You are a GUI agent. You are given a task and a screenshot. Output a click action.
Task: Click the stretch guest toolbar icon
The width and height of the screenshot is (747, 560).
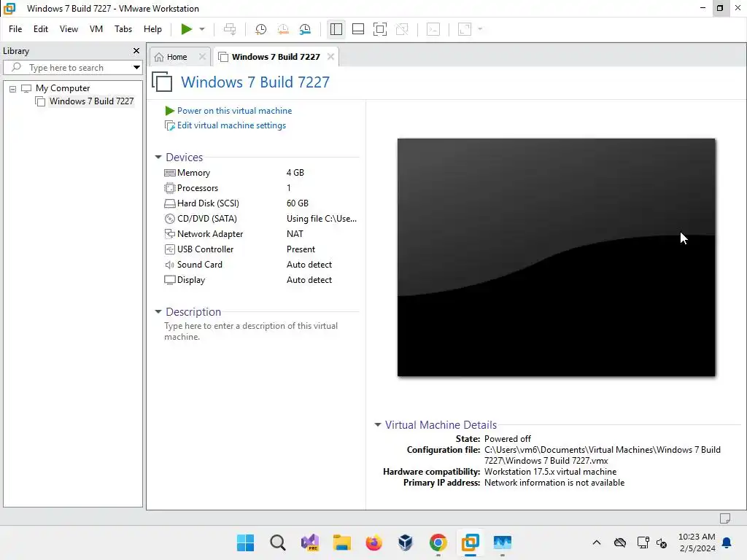(x=465, y=29)
